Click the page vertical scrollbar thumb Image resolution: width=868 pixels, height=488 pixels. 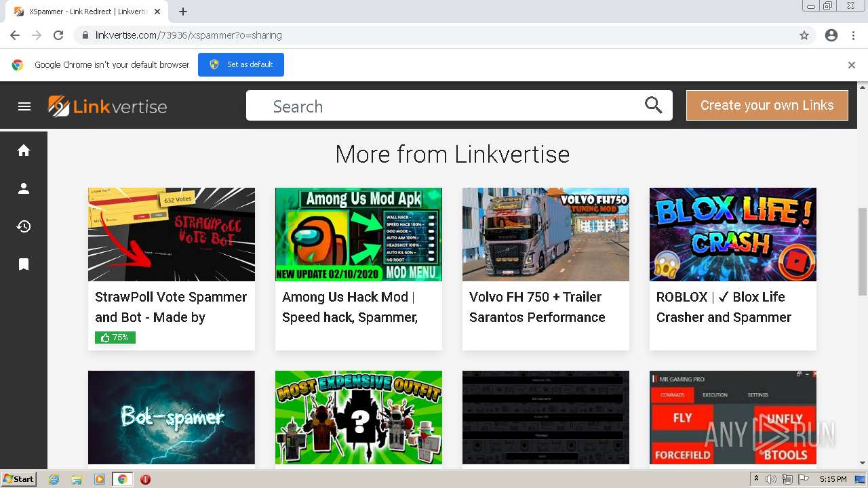(863, 251)
